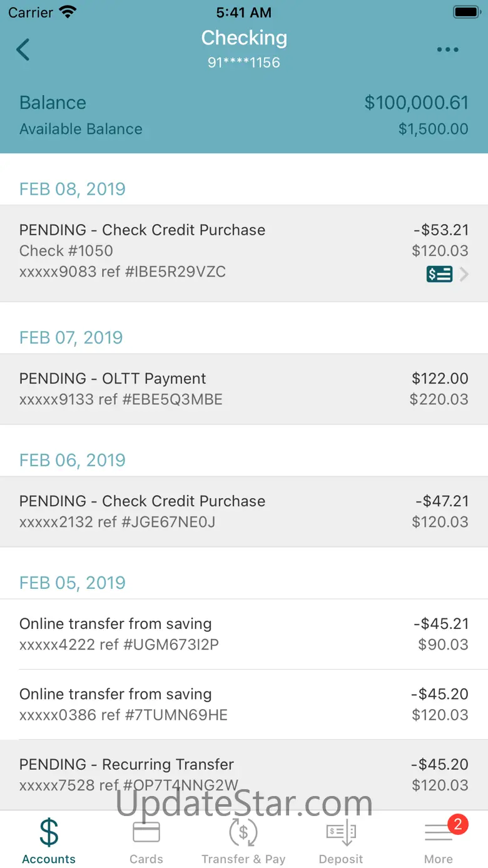Tap the Deposit check icon
This screenshot has width=488, height=868.
pos(341,832)
